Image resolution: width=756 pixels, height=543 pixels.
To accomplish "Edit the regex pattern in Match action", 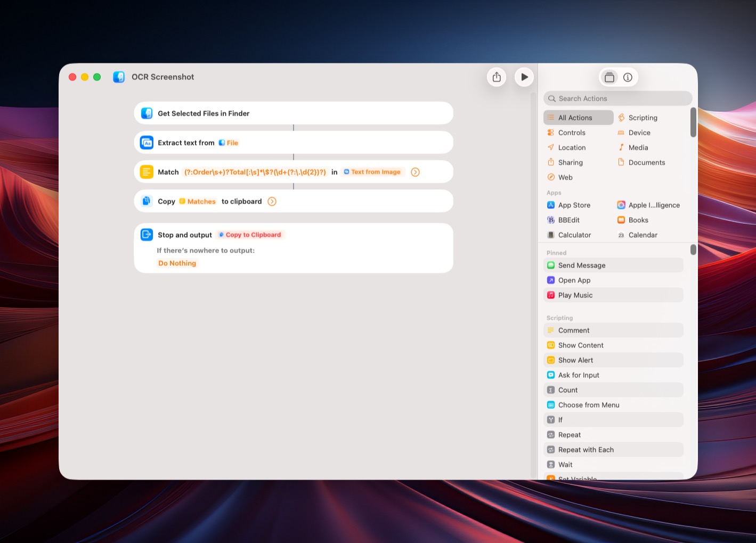I will (x=255, y=172).
